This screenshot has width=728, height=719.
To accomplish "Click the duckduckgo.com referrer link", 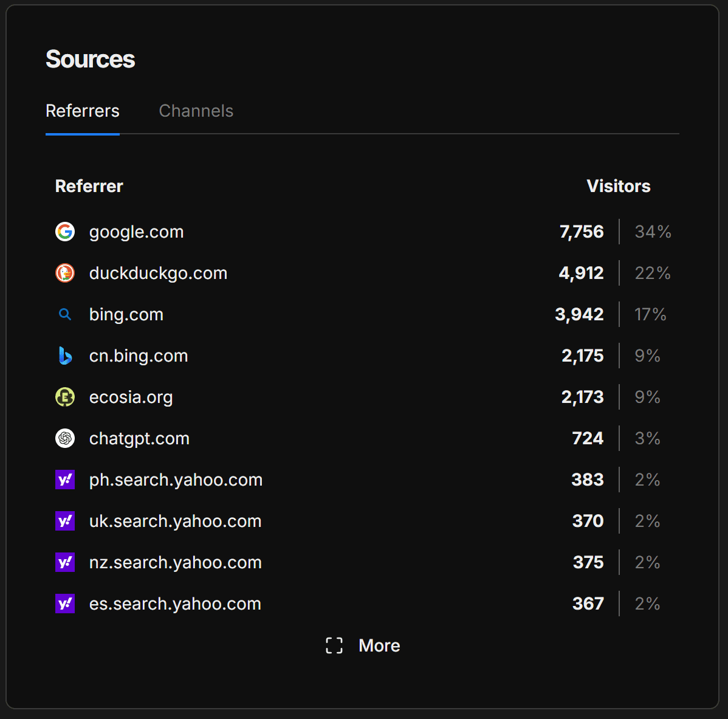I will click(x=158, y=273).
